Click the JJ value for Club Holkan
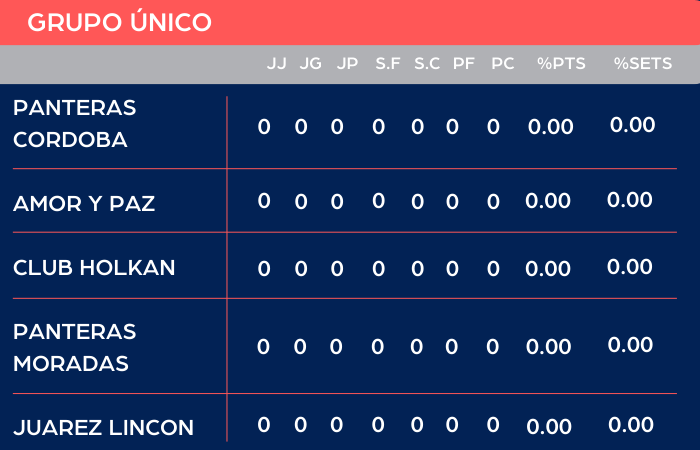The image size is (700, 450). pos(264,268)
